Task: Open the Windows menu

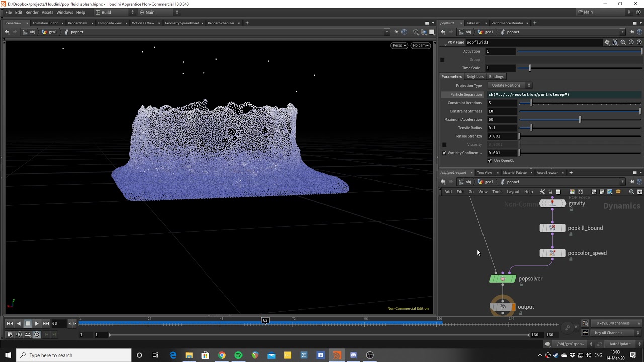Action: 64,12
